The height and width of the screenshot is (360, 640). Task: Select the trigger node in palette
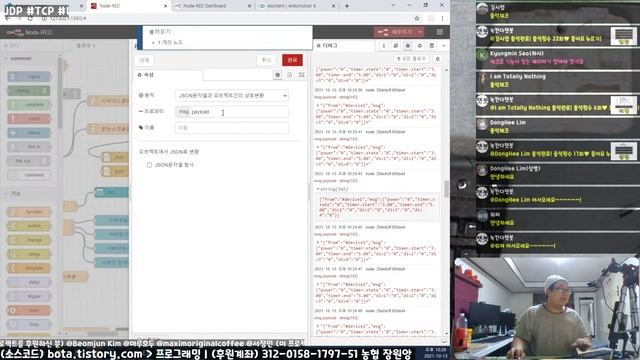(29, 296)
